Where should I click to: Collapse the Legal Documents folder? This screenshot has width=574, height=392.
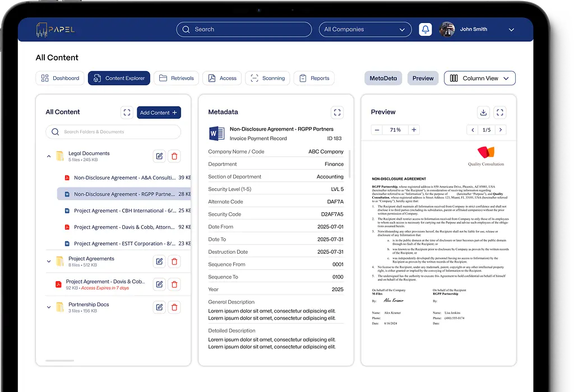point(49,157)
